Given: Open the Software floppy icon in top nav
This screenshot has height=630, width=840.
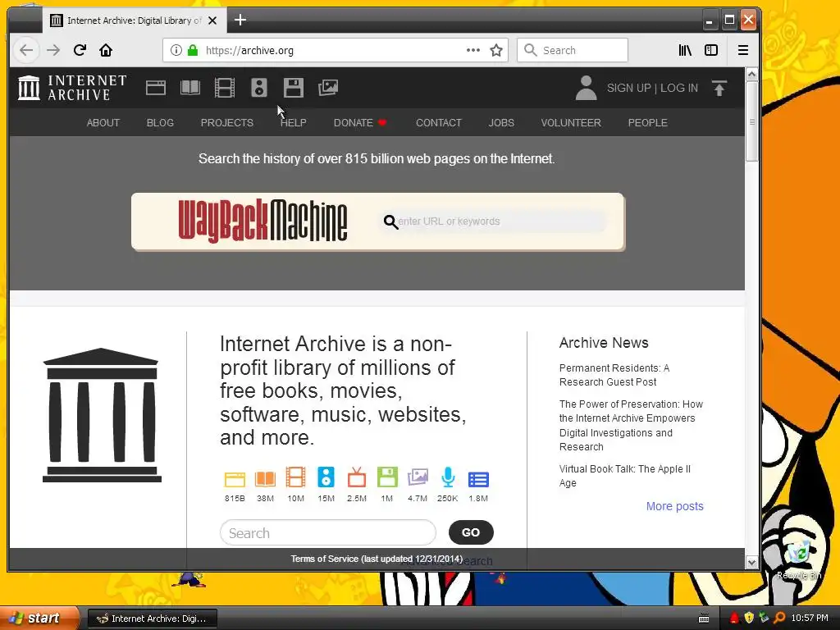Looking at the screenshot, I should coord(294,88).
